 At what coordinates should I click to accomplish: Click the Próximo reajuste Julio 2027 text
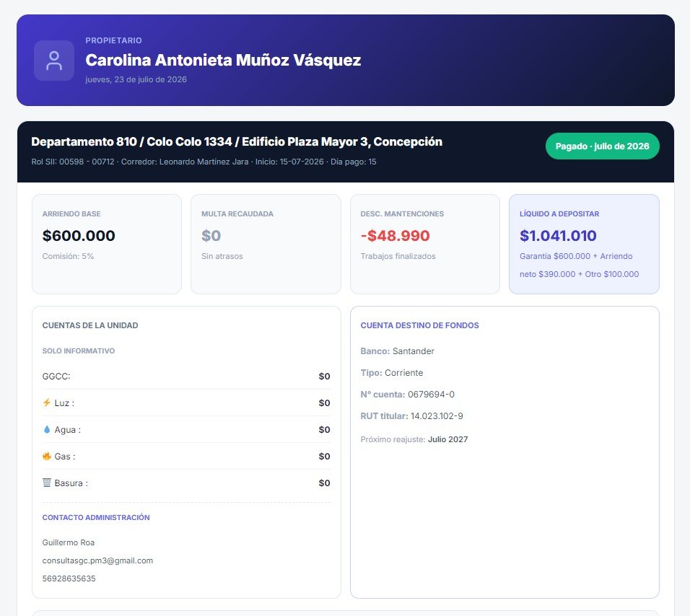[414, 439]
